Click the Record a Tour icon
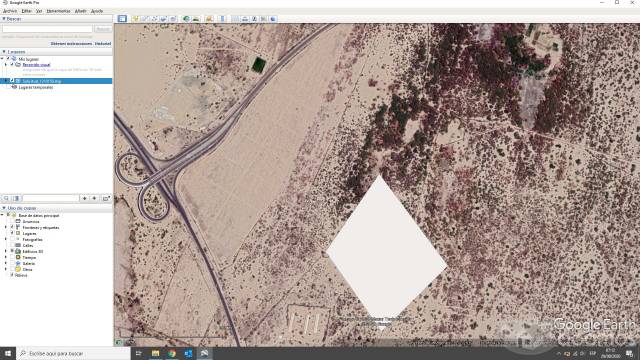The height and width of the screenshot is (360, 640). pos(173,19)
